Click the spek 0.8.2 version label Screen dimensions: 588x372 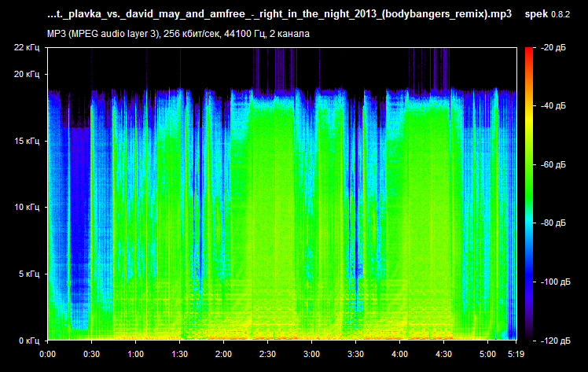547,14
